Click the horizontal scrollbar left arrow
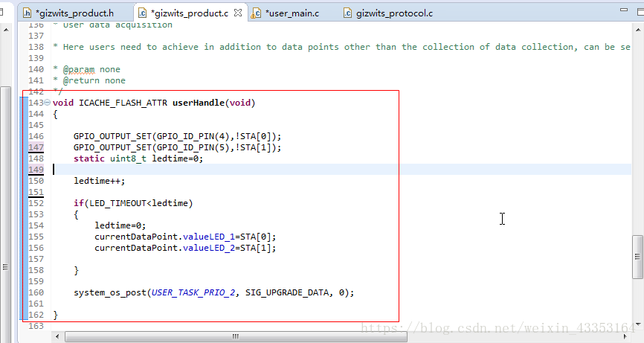 pyautogui.click(x=57, y=336)
